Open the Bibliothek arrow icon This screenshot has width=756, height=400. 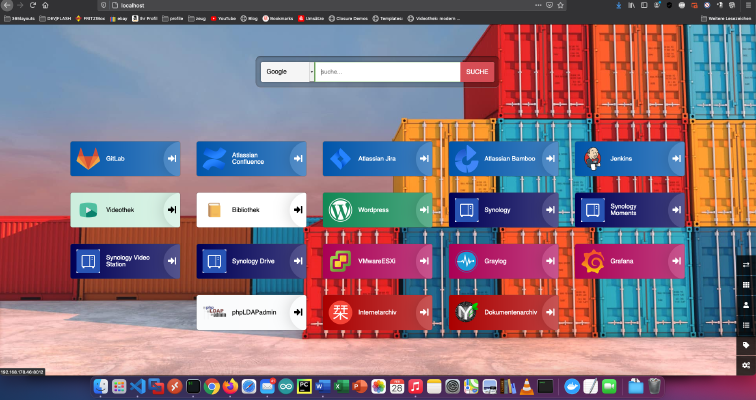[298, 210]
